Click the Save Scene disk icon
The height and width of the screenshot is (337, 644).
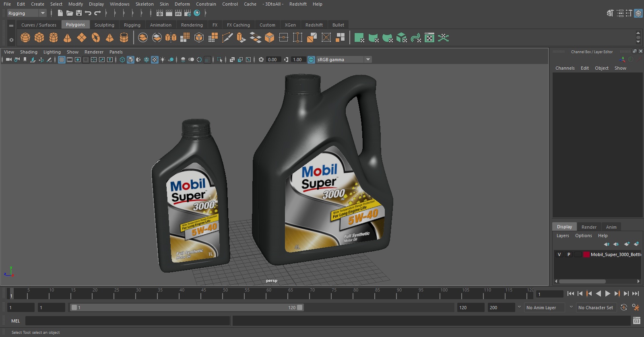pyautogui.click(x=79, y=13)
